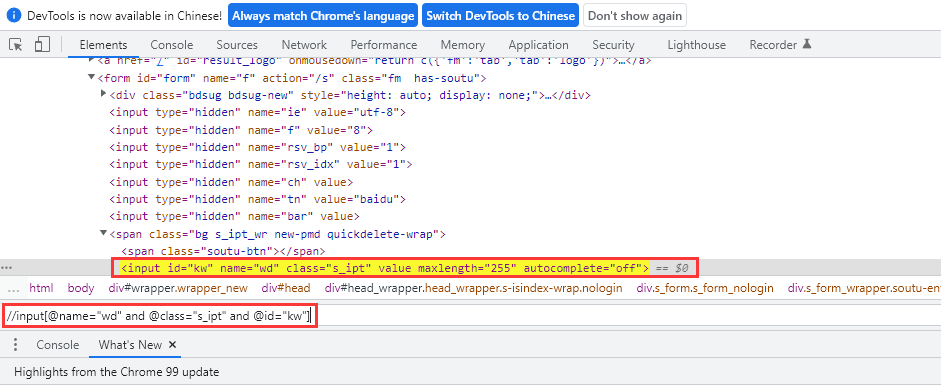This screenshot has height=390, width=941.
Task: Select the span class="soutu-btn" row
Action: pyautogui.click(x=223, y=251)
